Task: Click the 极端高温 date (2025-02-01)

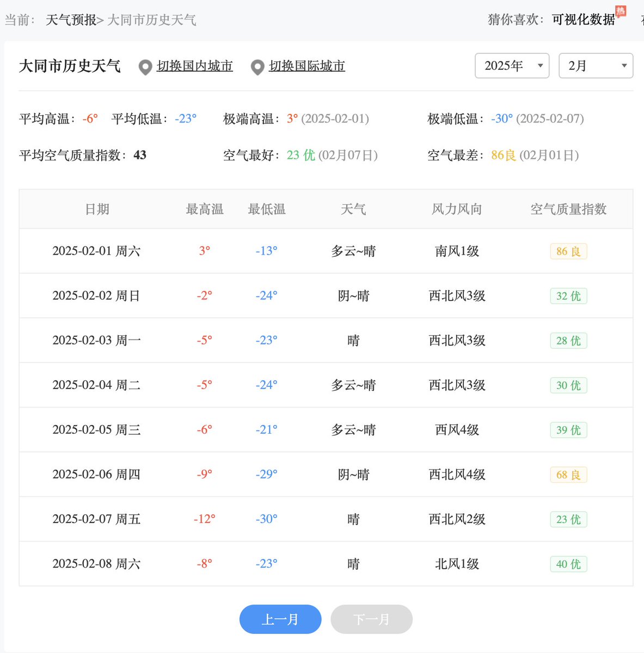Action: pyautogui.click(x=335, y=119)
